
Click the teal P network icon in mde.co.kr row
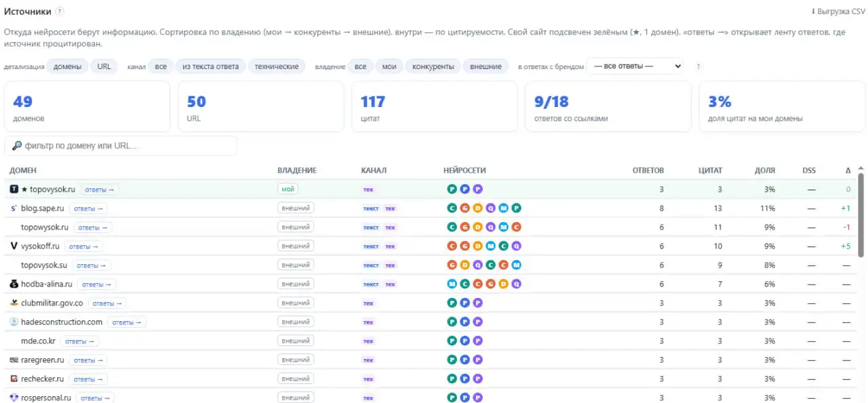coord(452,341)
